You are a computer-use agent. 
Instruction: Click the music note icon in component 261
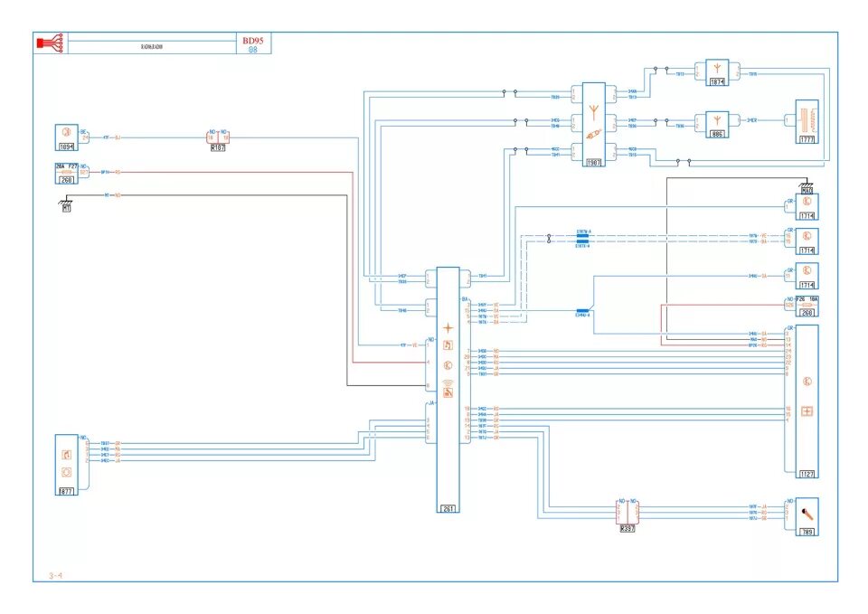[x=448, y=345]
